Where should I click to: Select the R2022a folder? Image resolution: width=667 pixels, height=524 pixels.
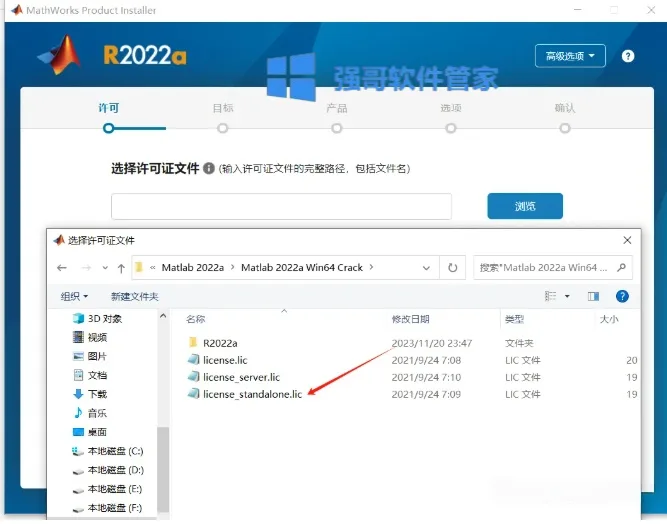coord(220,343)
